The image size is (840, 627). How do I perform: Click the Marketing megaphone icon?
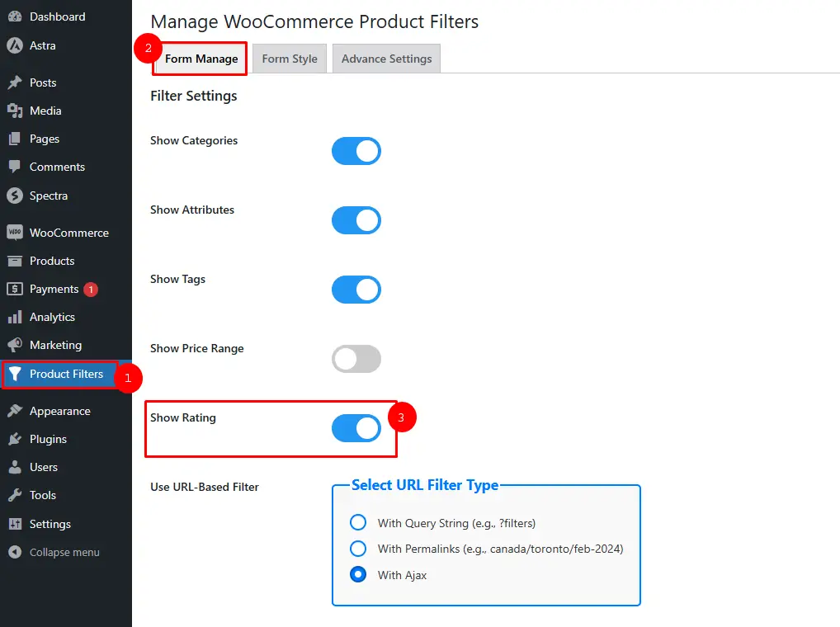pyautogui.click(x=15, y=345)
